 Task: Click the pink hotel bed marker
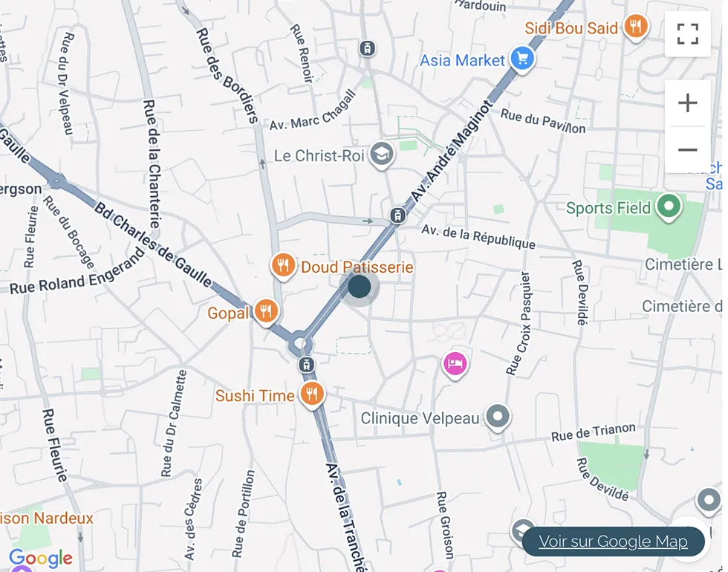(x=455, y=364)
